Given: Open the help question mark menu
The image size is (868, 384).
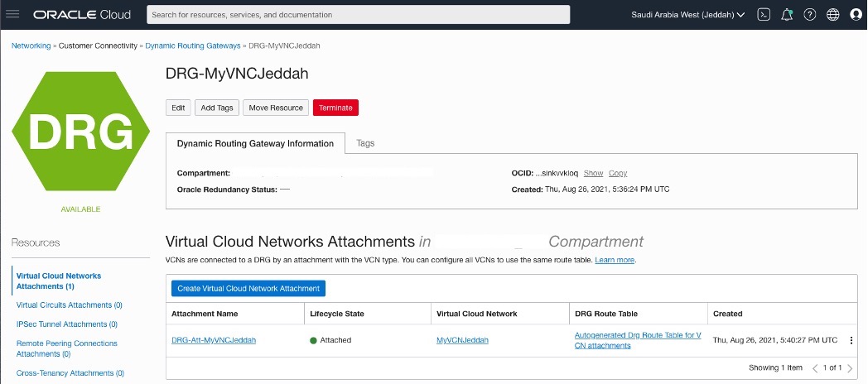Looking at the screenshot, I should [x=810, y=14].
